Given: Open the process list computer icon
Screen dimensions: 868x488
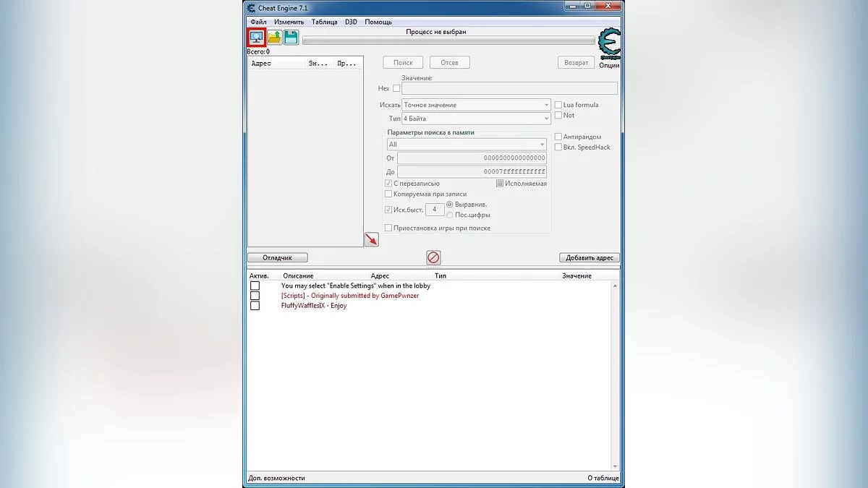Looking at the screenshot, I should (x=257, y=38).
